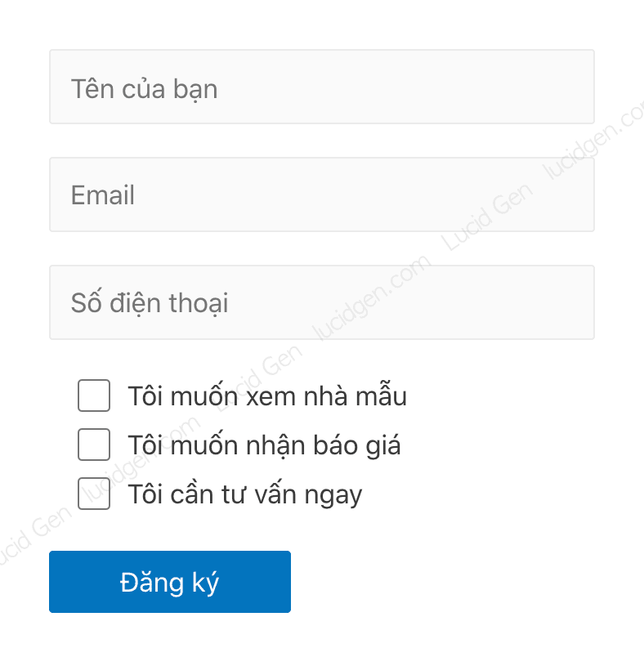This screenshot has height=666, width=644.
Task: Click the "Tên của bạn" placeholder text
Action: [x=144, y=88]
